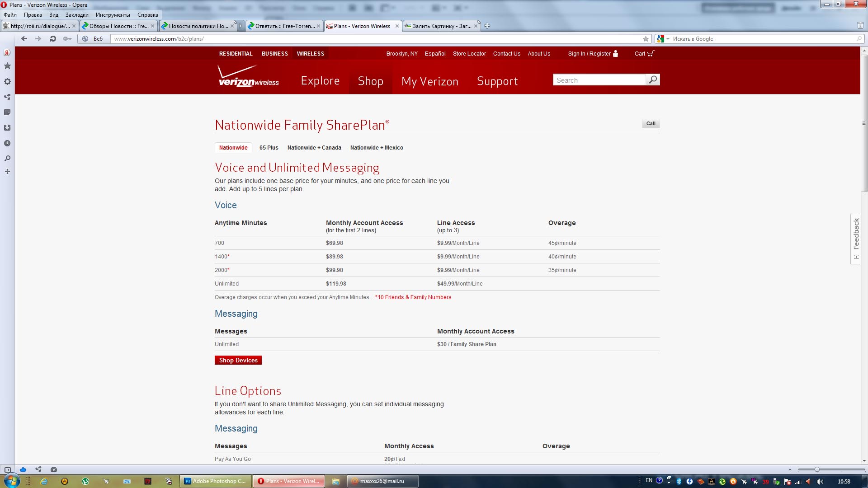
Task: Click the key (password wand) icon
Action: pyautogui.click(x=67, y=39)
